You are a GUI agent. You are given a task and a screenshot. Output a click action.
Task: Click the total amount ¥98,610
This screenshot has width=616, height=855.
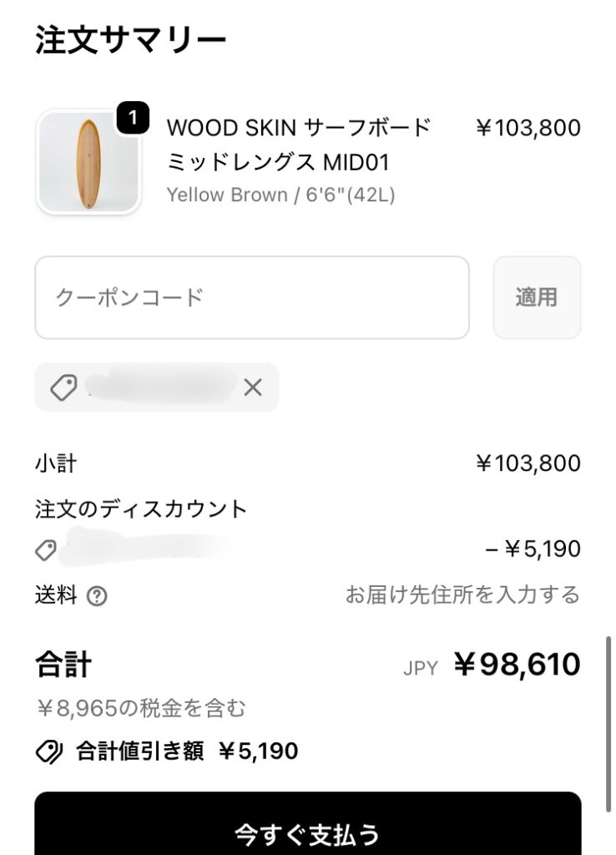[517, 665]
